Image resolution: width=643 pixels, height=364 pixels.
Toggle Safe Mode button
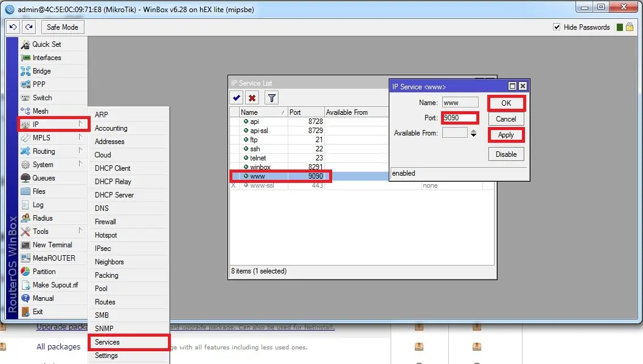62,27
